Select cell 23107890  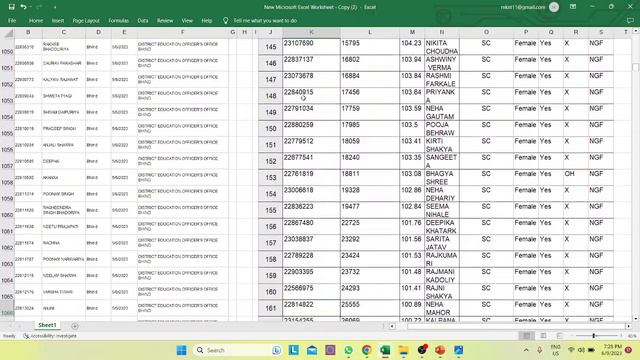tap(311, 47)
